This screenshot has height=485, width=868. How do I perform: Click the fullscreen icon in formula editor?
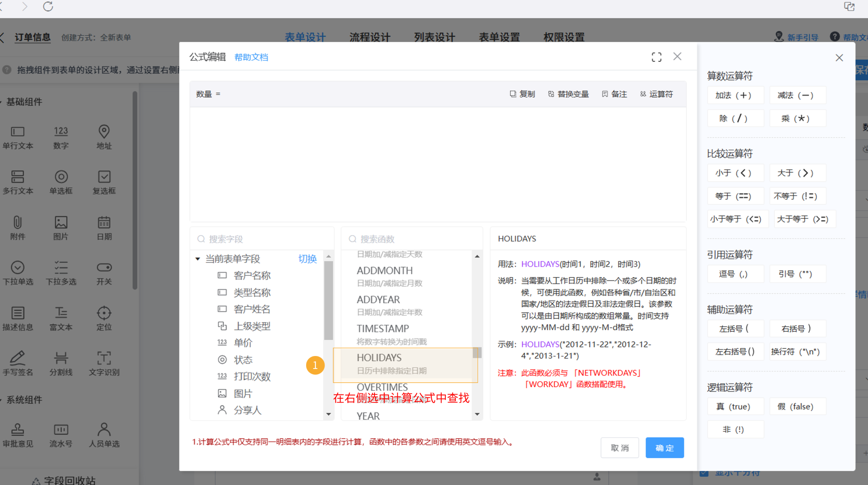pos(657,57)
